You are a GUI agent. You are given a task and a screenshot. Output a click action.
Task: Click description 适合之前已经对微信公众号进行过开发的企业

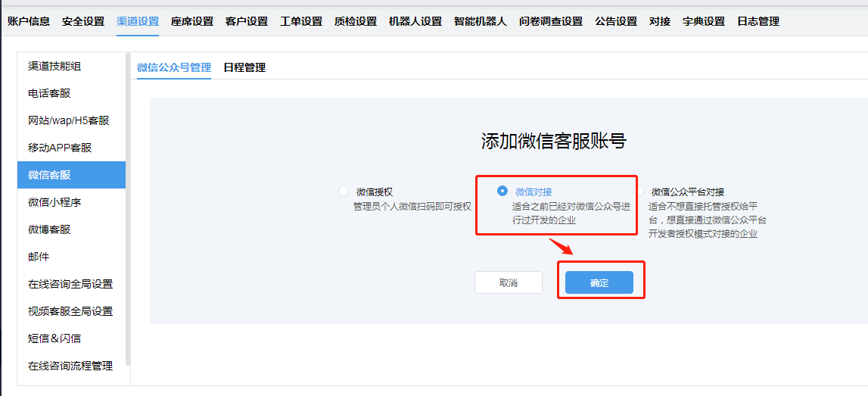[x=571, y=214]
